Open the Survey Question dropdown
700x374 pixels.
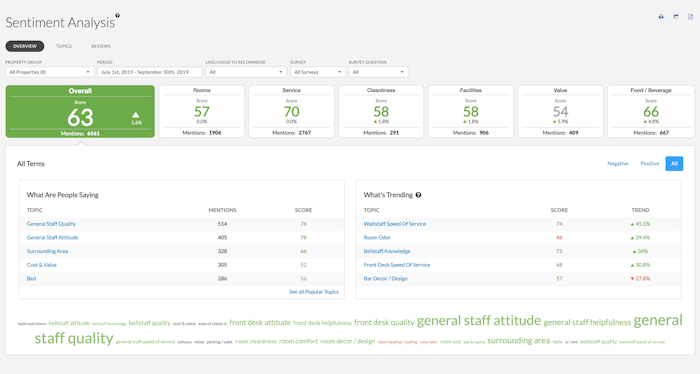(378, 72)
